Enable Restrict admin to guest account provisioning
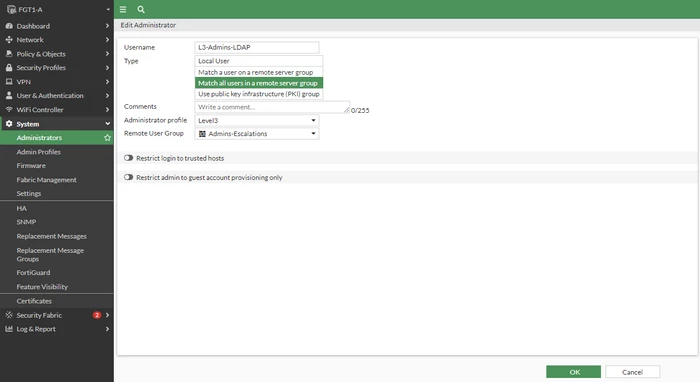 point(129,177)
